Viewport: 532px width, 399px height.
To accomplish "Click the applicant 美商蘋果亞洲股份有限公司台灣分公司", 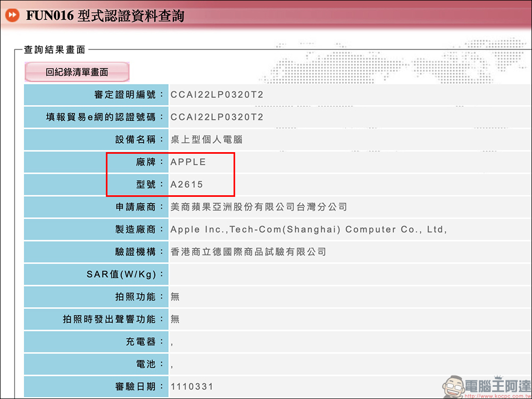I will [259, 207].
